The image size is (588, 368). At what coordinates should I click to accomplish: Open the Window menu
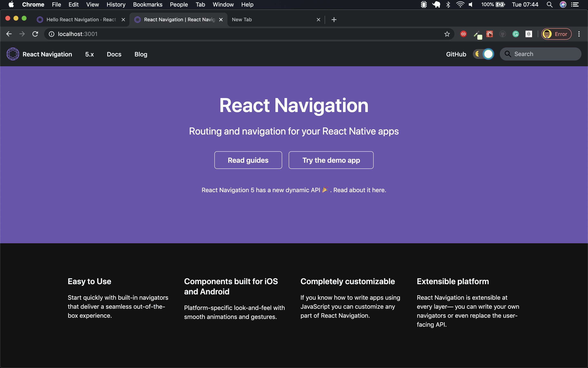[223, 4]
